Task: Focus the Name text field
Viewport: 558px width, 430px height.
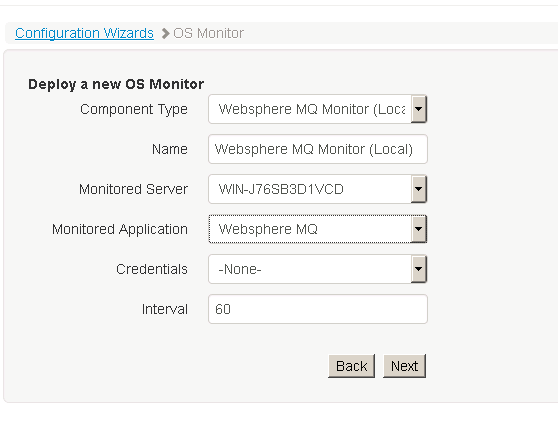Action: pyautogui.click(x=318, y=149)
